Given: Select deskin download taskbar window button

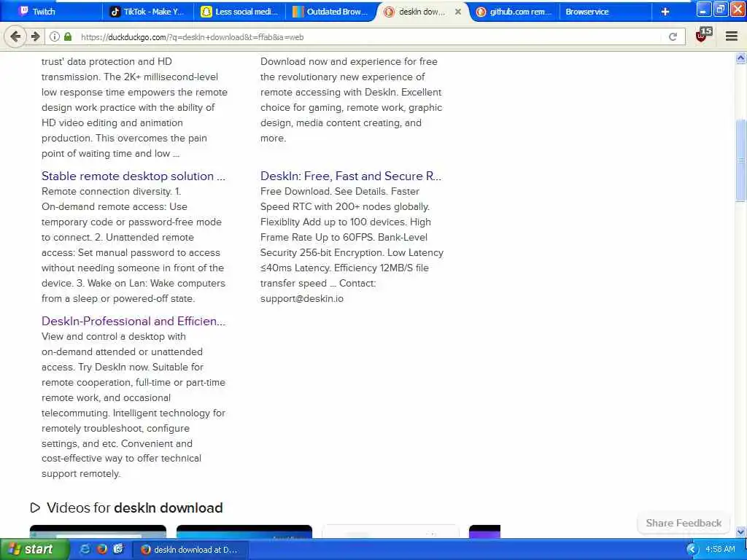Looking at the screenshot, I should point(189,550).
